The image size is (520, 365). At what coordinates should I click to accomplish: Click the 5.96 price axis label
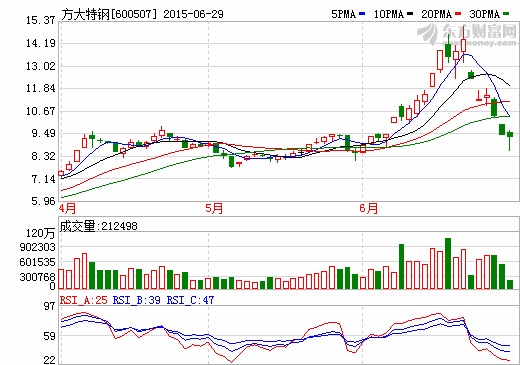coord(43,201)
